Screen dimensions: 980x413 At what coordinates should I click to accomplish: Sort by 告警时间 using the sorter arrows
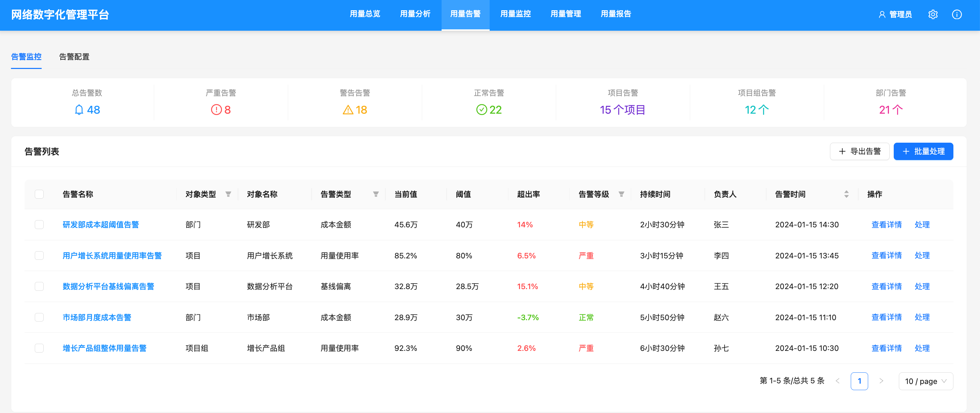tap(846, 194)
